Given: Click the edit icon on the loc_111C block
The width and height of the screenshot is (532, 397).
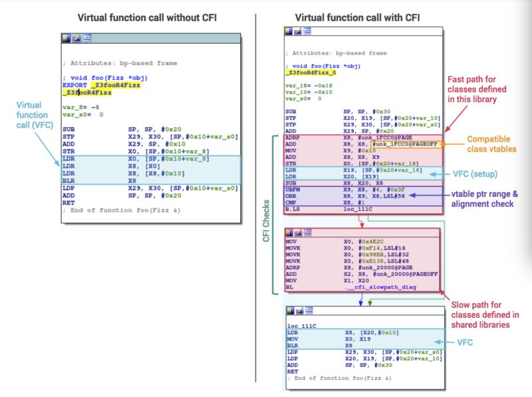Looking at the screenshot, I should [x=299, y=310].
